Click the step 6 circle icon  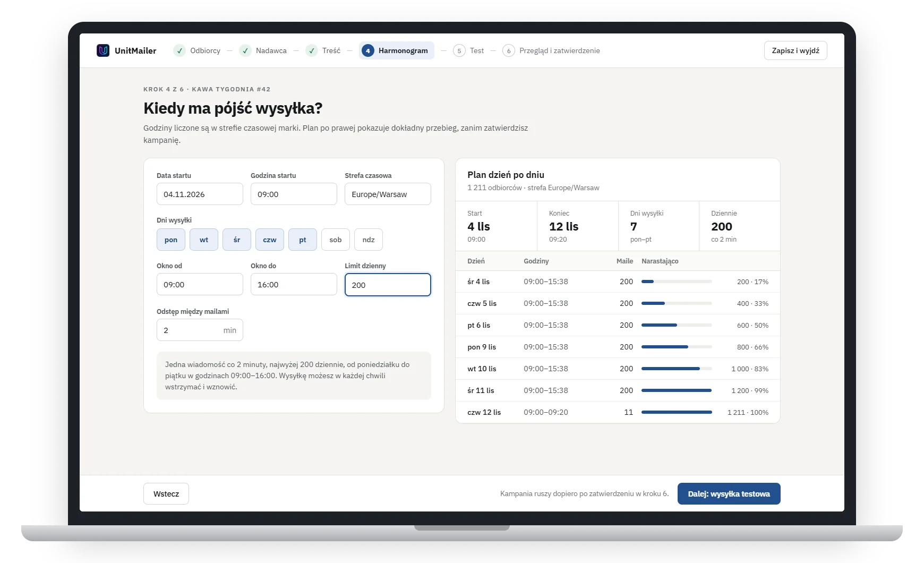click(x=508, y=50)
